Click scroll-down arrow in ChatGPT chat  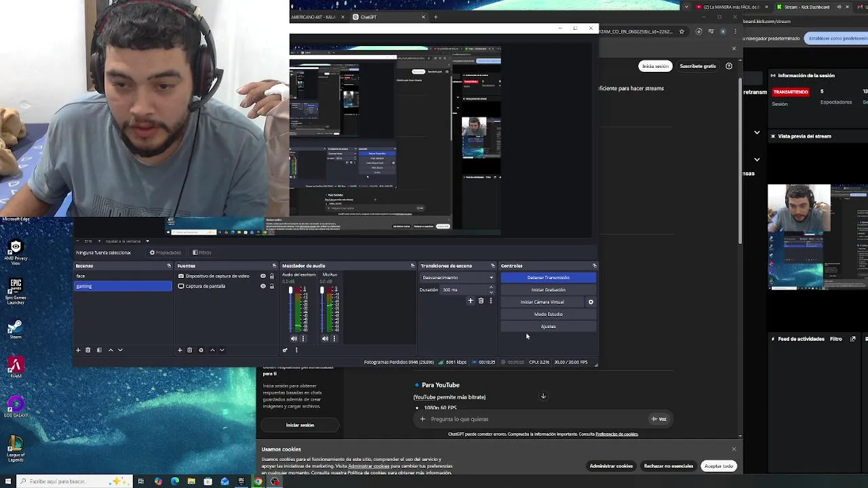[x=543, y=396]
